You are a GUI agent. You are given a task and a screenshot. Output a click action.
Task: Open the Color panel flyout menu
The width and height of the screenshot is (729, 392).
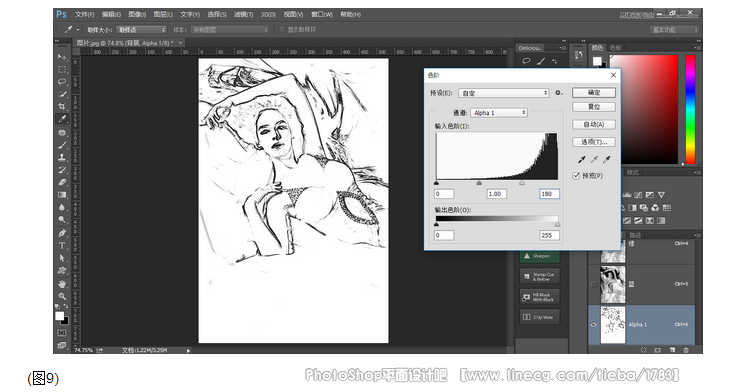point(696,47)
